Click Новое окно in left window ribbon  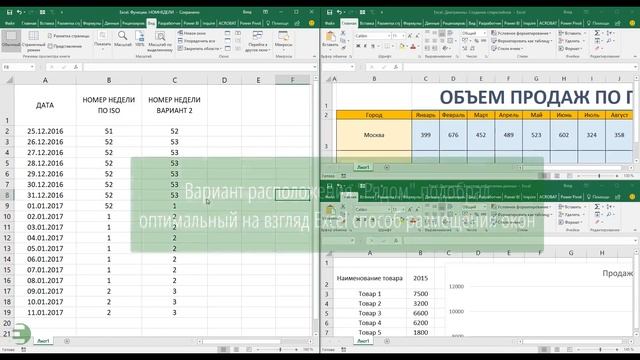pyautogui.click(x=192, y=33)
